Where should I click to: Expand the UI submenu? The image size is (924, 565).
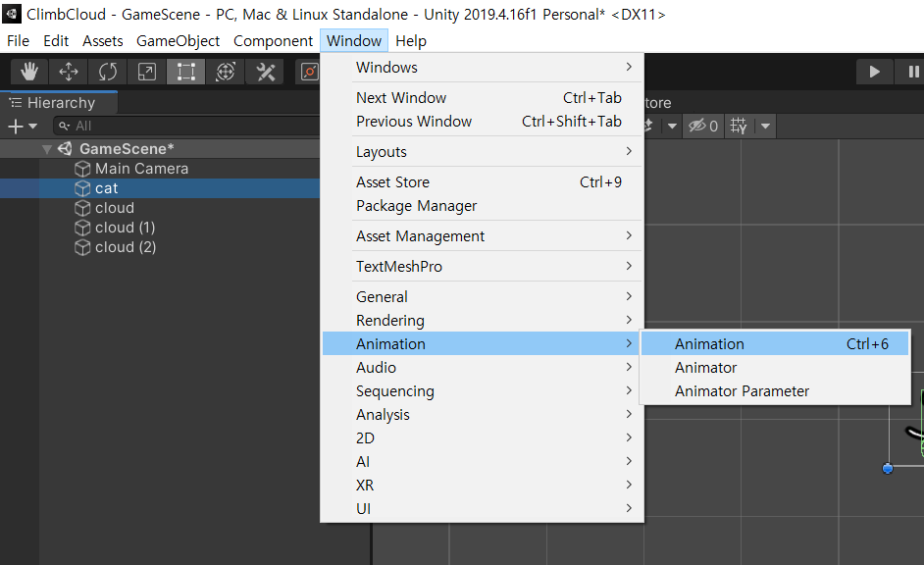pos(484,508)
